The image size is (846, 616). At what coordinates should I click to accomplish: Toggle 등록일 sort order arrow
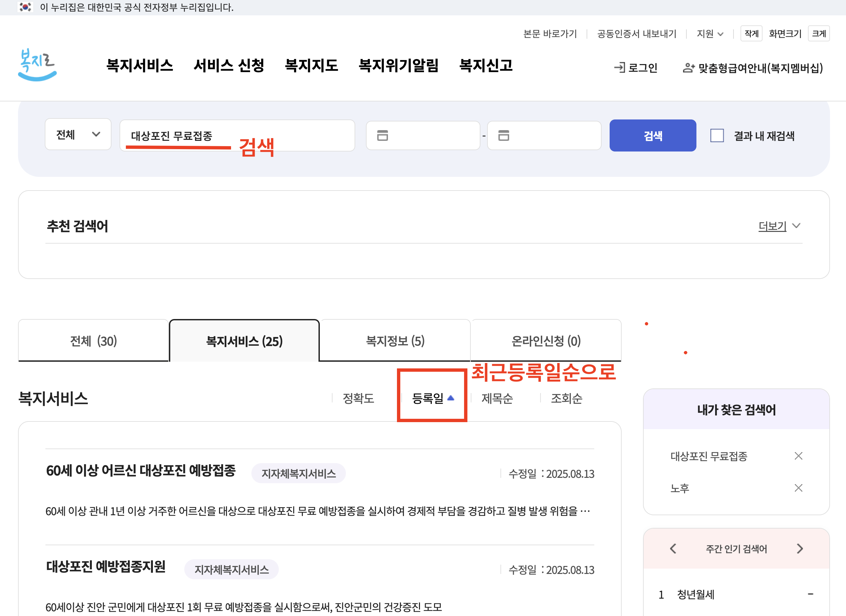[451, 398]
